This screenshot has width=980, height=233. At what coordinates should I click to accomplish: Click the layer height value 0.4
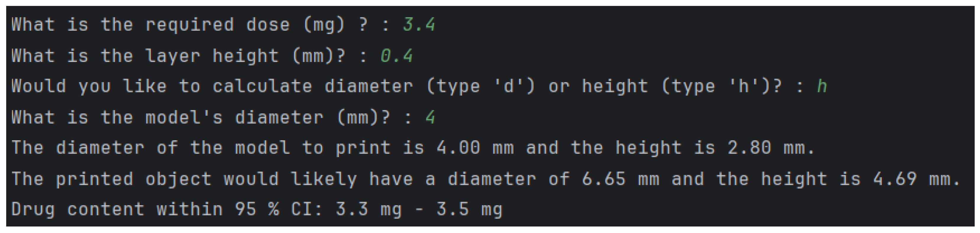pos(396,56)
